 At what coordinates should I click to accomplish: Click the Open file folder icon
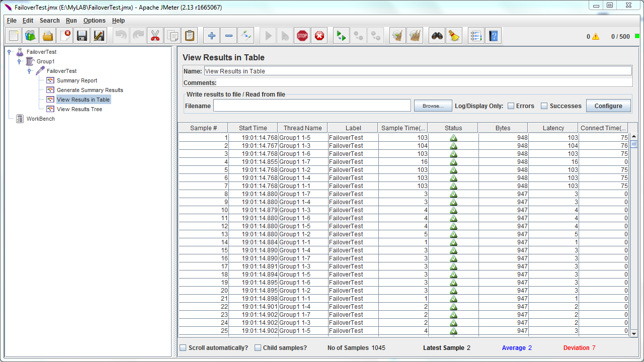click(x=48, y=36)
